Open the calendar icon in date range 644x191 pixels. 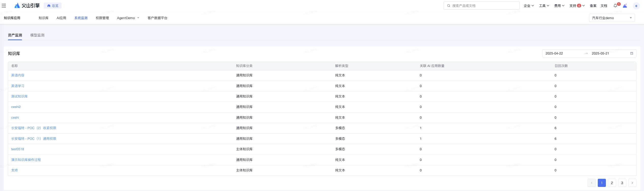632,53
